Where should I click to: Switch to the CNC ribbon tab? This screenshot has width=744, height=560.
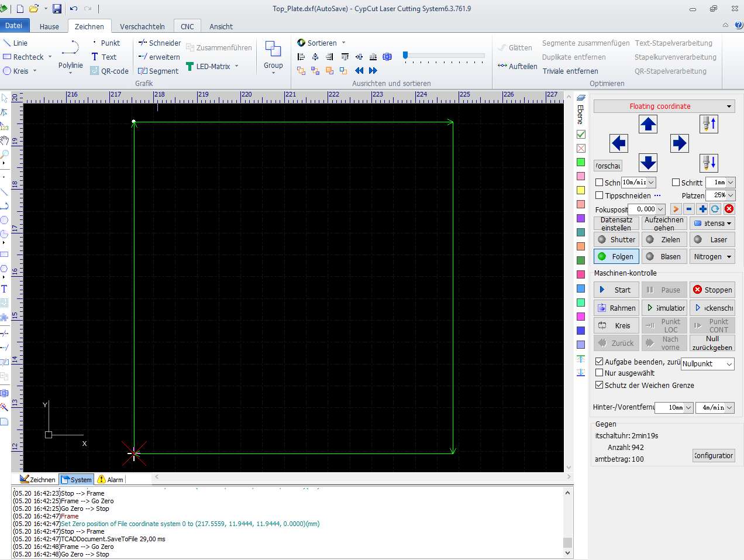187,26
